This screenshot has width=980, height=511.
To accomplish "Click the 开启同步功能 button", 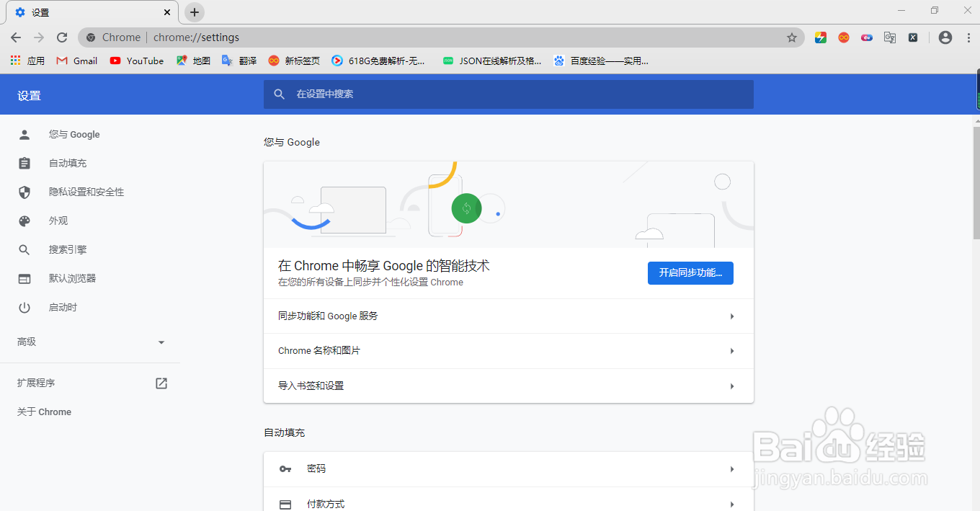I will 690,272.
